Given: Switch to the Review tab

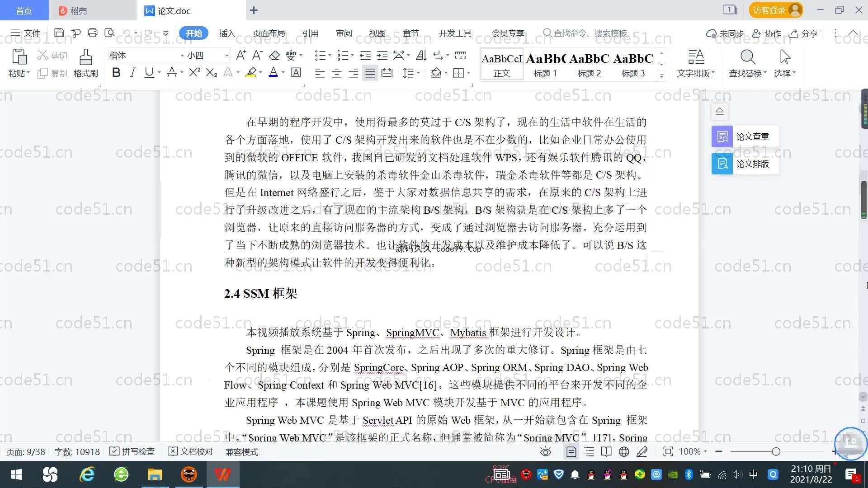Looking at the screenshot, I should click(344, 33).
